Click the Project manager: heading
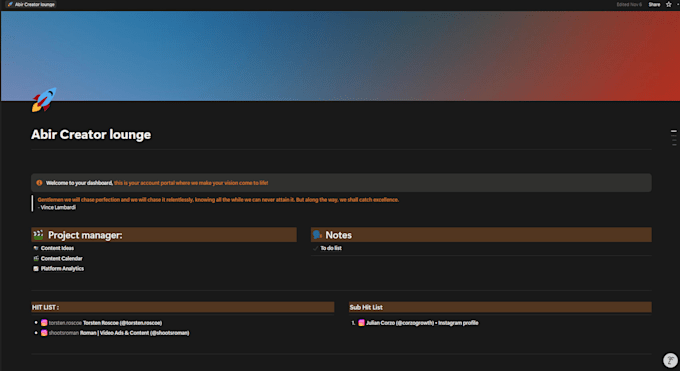Screen dimensions: 680x371 tap(85, 235)
